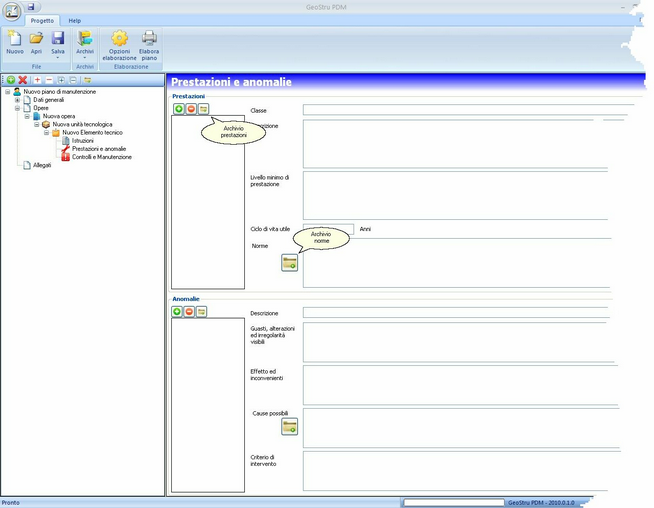Screen dimensions: 654x508
Task: Collapse the Nuovo Elemento tecnico node
Action: (x=46, y=133)
